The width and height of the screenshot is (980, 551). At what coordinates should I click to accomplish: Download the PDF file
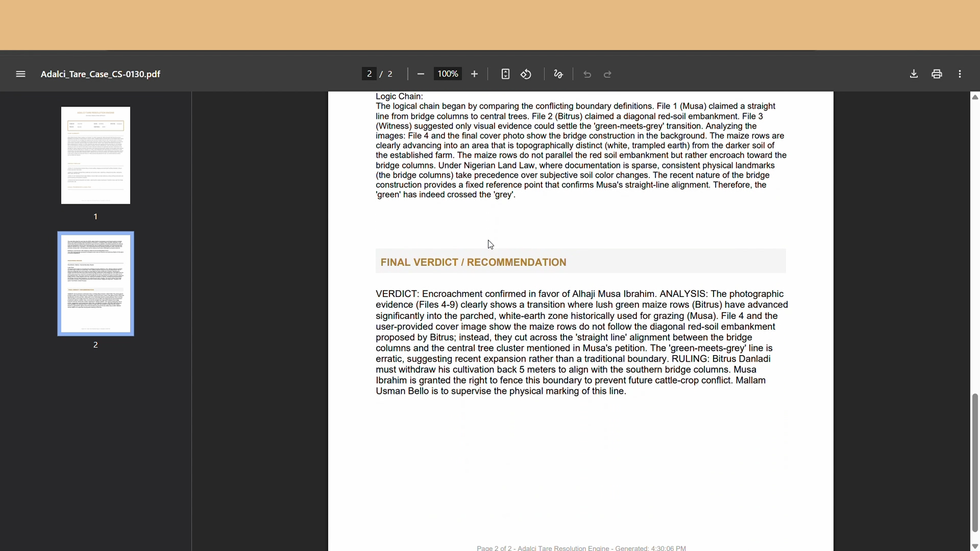point(914,74)
